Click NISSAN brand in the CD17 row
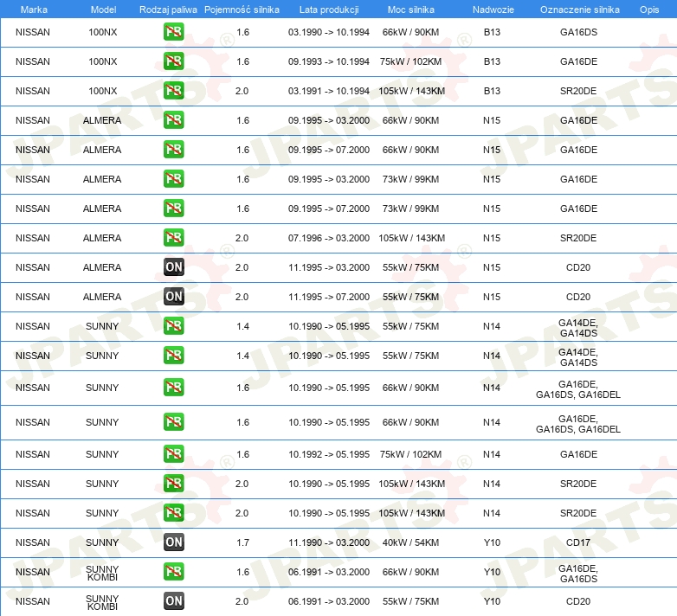This screenshot has width=677, height=616. coord(33,542)
